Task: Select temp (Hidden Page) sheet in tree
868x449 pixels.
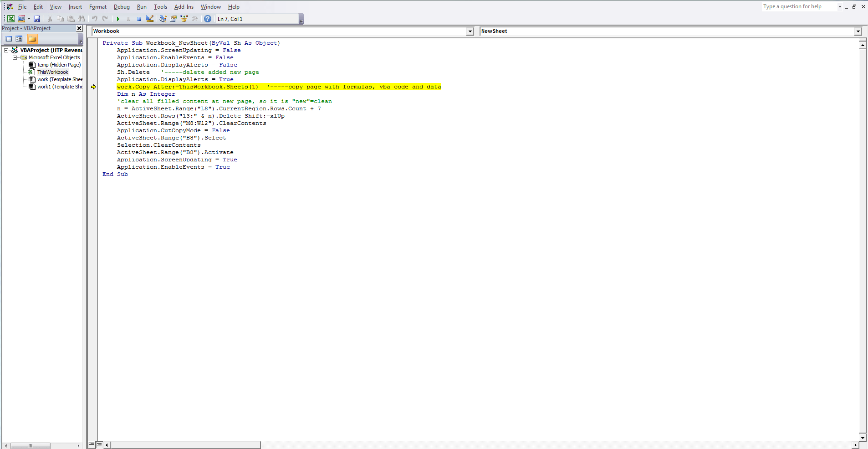Action: click(x=59, y=65)
